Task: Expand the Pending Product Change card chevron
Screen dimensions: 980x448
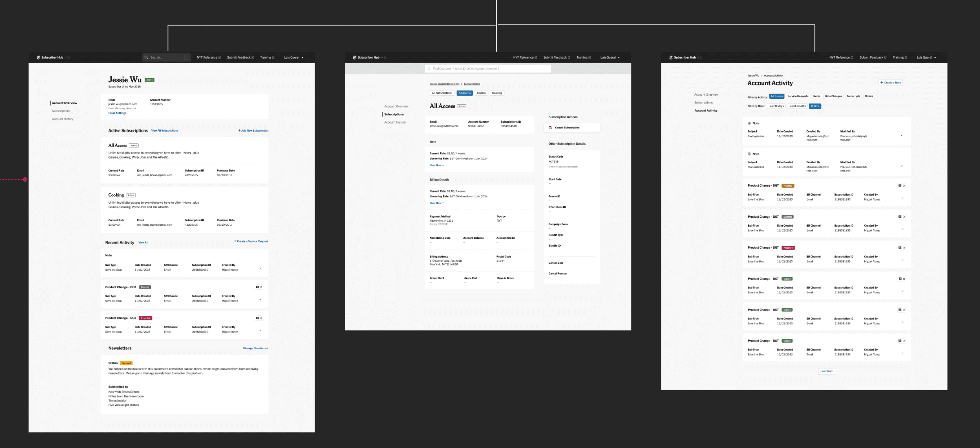Action: [x=902, y=197]
